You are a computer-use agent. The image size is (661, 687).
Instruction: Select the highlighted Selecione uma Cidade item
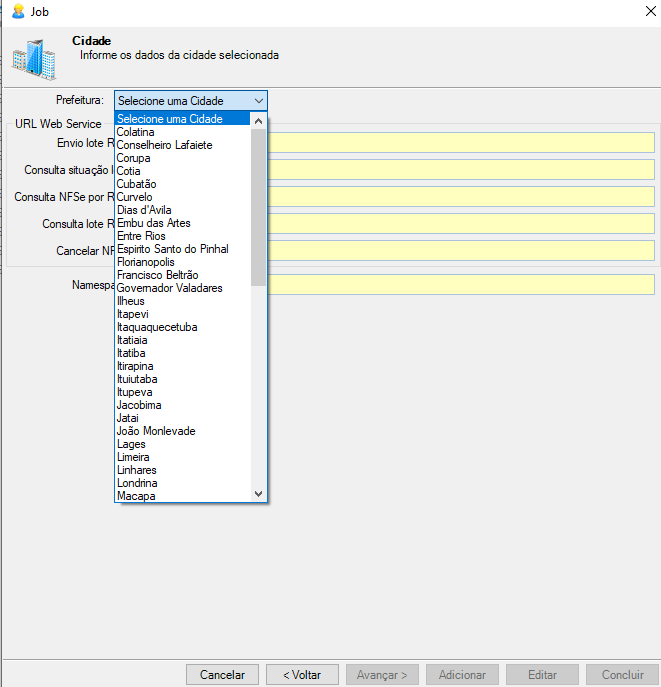[170, 119]
